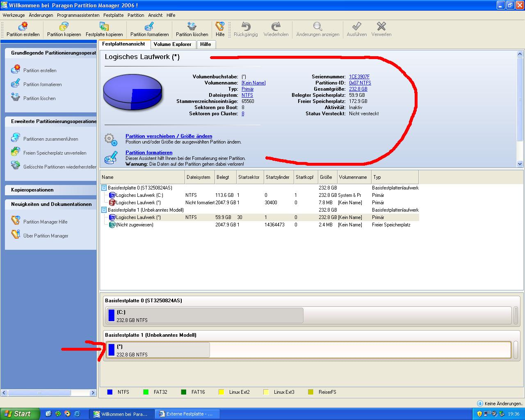
Task: Select Partition erstellen in the sidebar
Action: pos(40,71)
